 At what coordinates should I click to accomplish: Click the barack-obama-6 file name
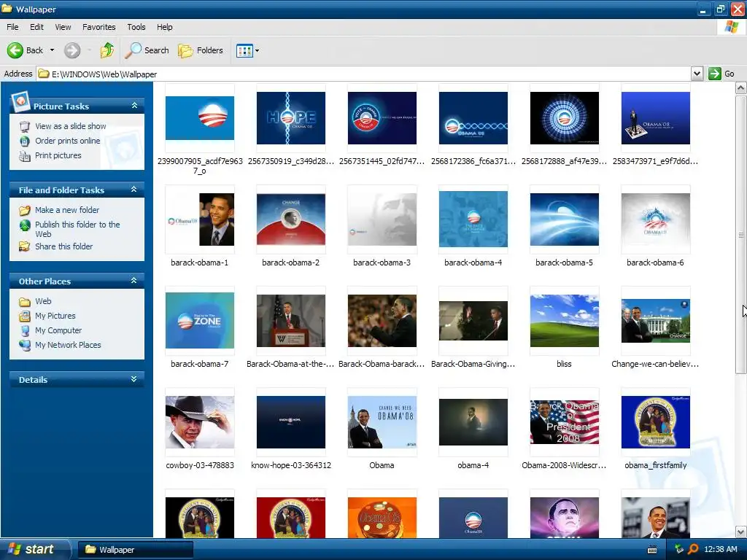[655, 262]
